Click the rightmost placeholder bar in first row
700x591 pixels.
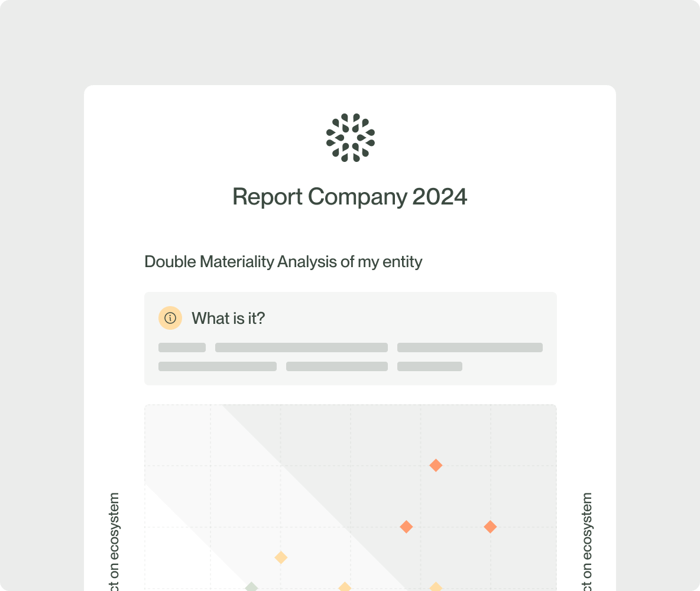470,348
